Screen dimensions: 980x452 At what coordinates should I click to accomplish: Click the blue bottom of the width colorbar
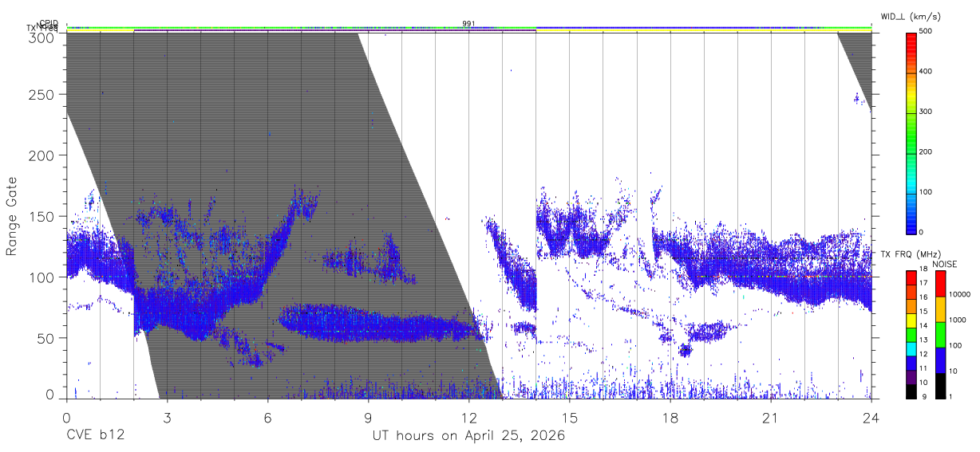point(911,226)
